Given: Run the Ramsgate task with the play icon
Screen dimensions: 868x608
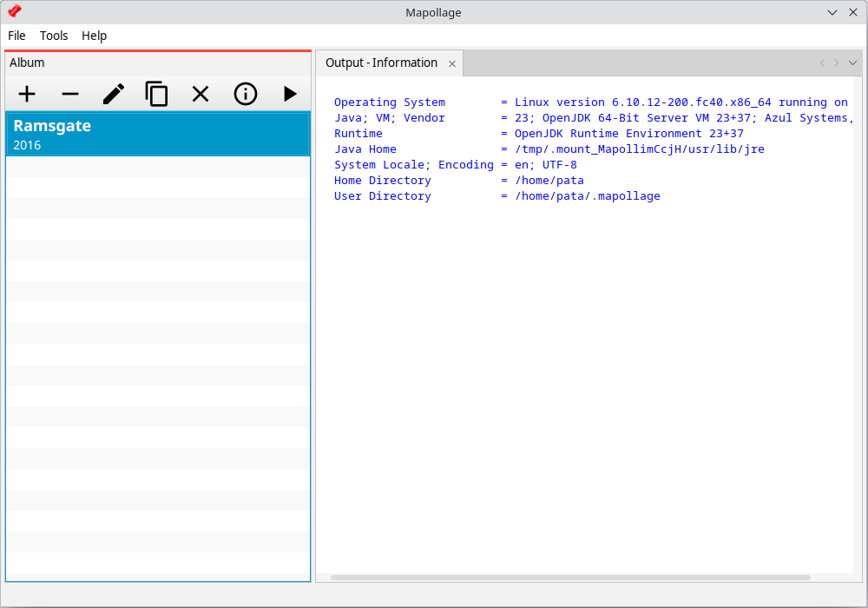Looking at the screenshot, I should [289, 94].
